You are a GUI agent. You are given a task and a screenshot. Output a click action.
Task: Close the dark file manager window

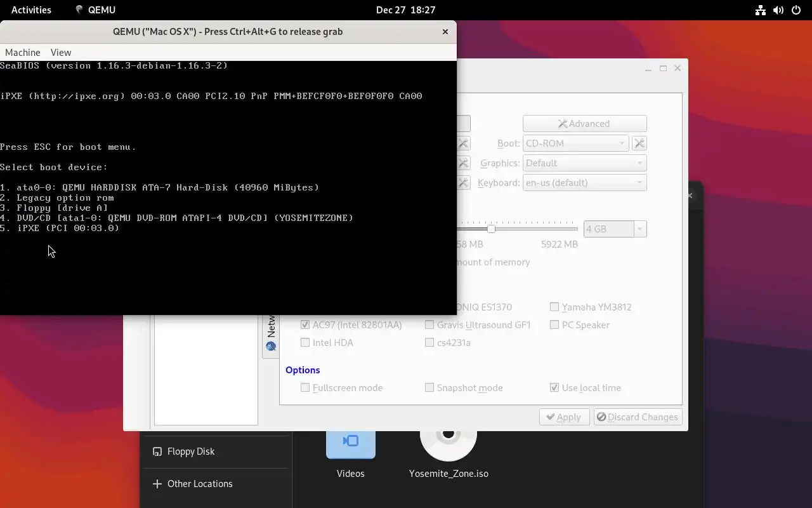pyautogui.click(x=690, y=196)
